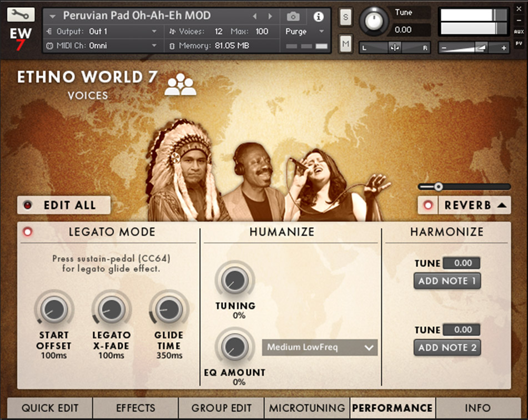
Task: Click the ADD NOTE 1 button
Action: [447, 281]
